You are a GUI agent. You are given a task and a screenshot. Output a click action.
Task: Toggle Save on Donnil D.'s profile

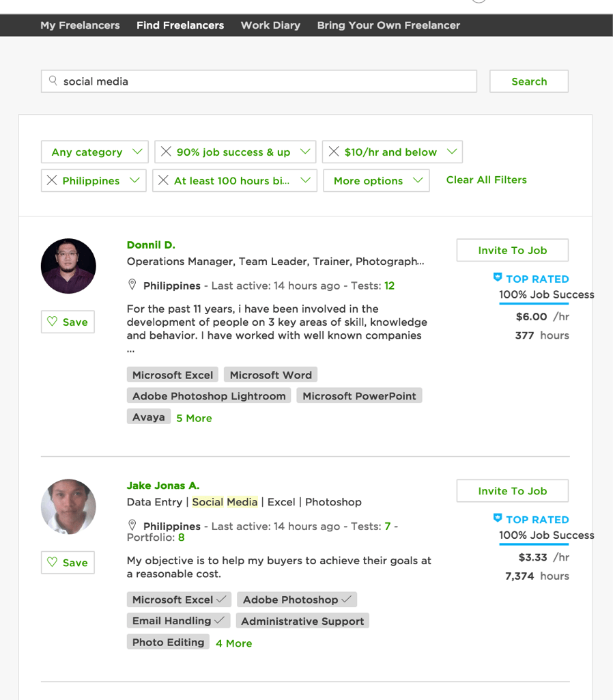click(67, 322)
